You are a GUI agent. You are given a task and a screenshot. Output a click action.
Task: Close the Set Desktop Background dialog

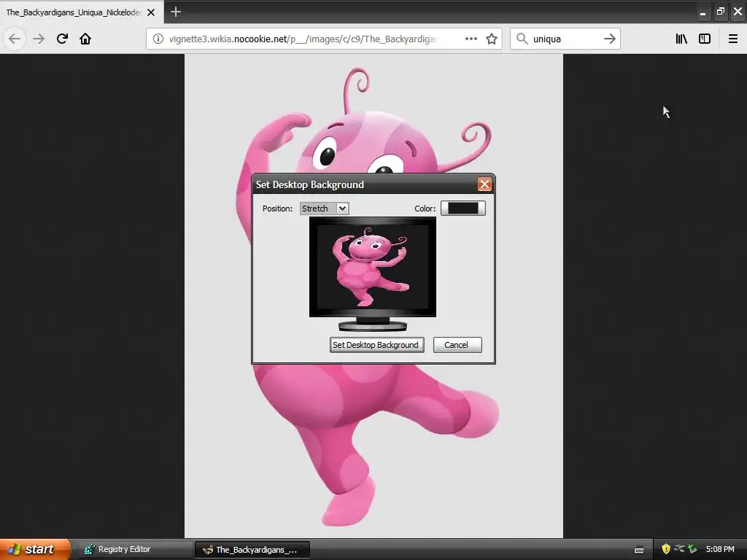[484, 184]
